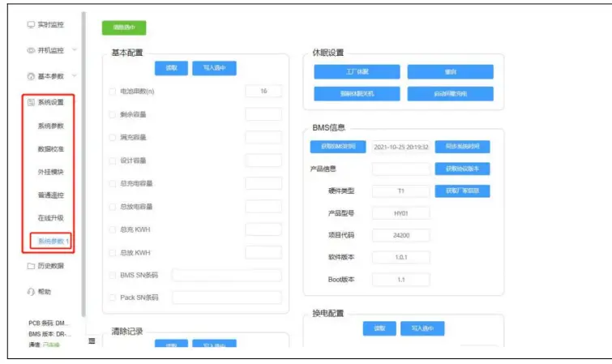
Task: Click the 产品型号 value HY01
Action: (401, 214)
